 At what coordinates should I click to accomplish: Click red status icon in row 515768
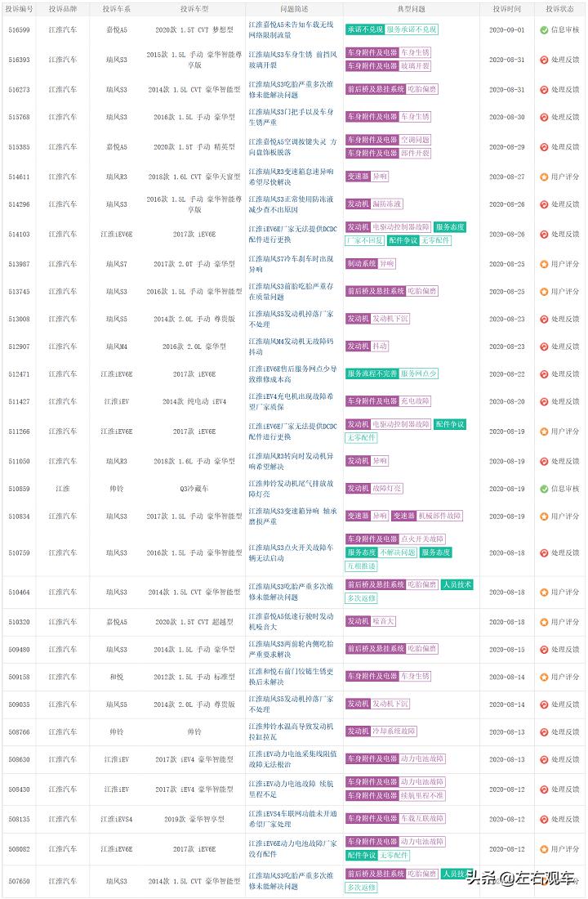pyautogui.click(x=544, y=117)
